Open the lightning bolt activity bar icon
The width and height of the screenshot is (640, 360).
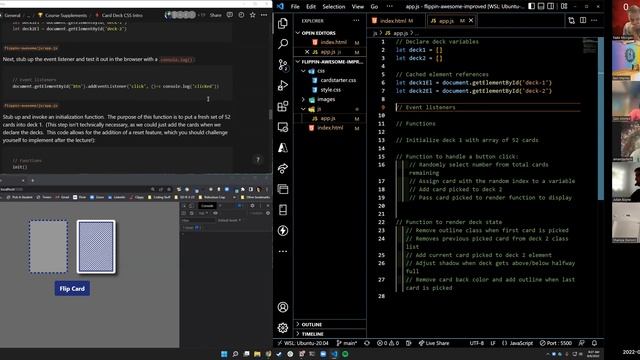click(283, 231)
